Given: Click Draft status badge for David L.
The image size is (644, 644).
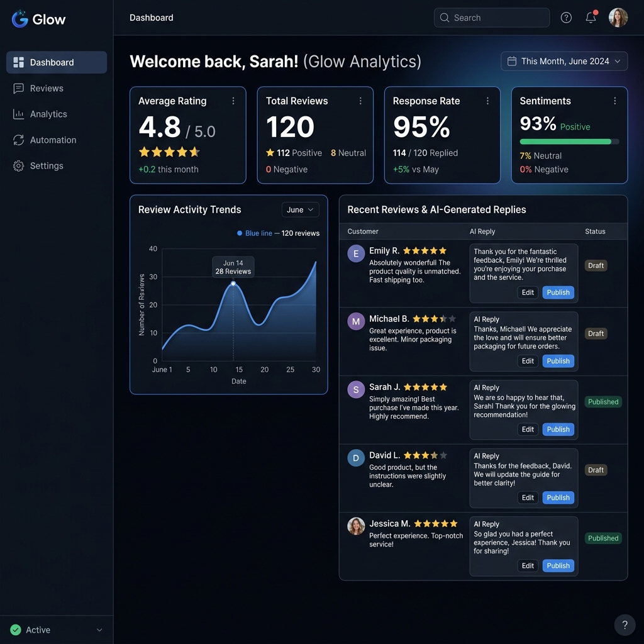Looking at the screenshot, I should pyautogui.click(x=596, y=470).
